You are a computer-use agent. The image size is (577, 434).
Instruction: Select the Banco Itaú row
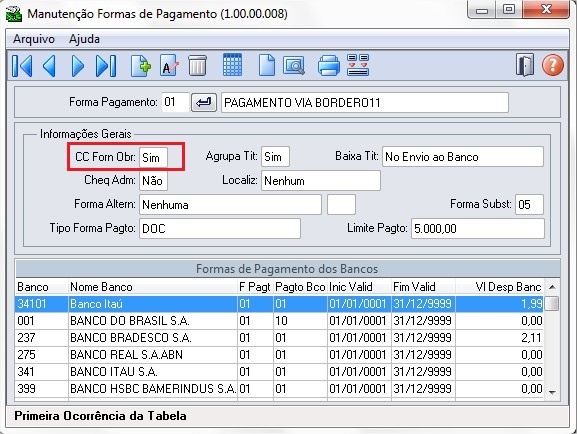click(279, 304)
